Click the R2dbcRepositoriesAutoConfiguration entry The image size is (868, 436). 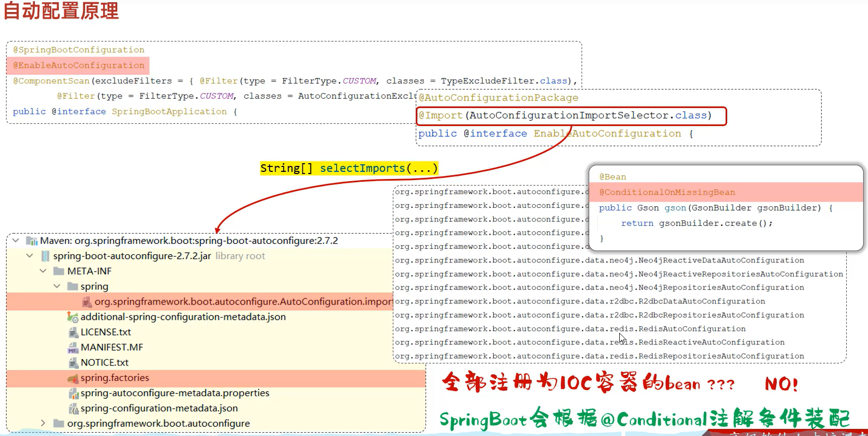(x=600, y=315)
